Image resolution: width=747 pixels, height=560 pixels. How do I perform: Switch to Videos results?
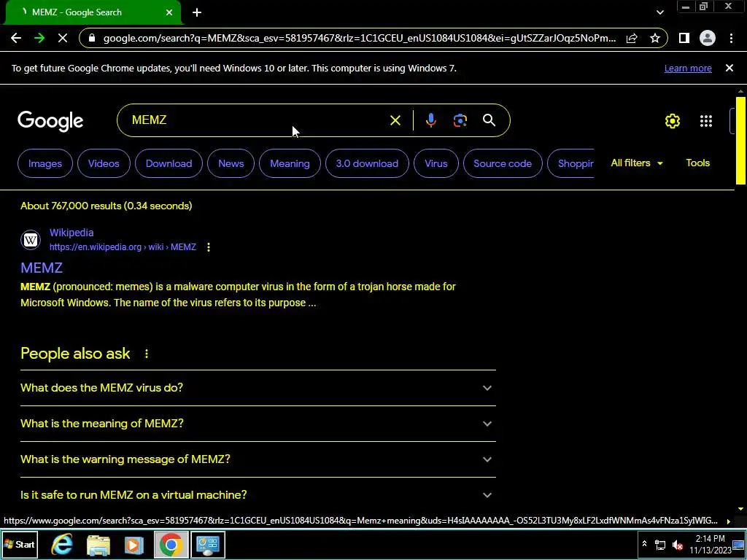(104, 163)
